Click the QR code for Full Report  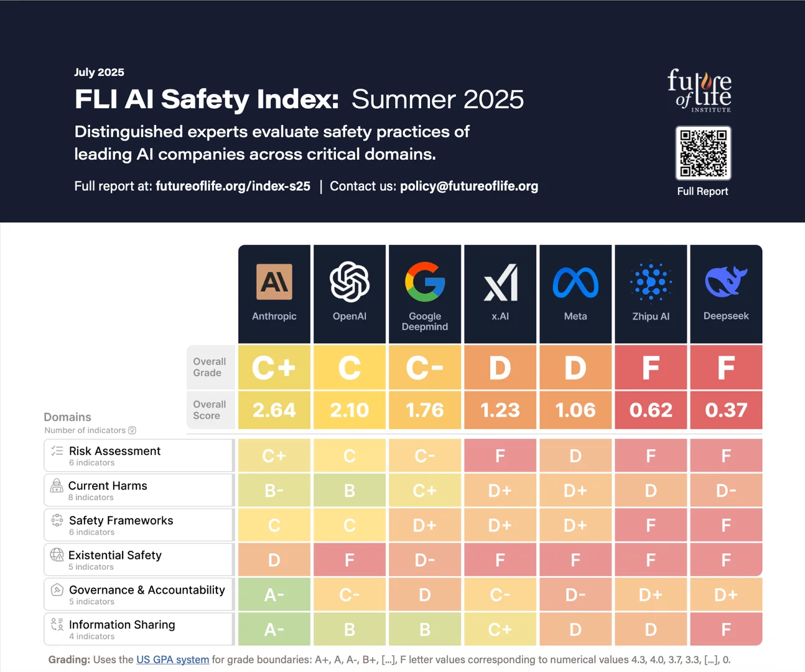(704, 153)
